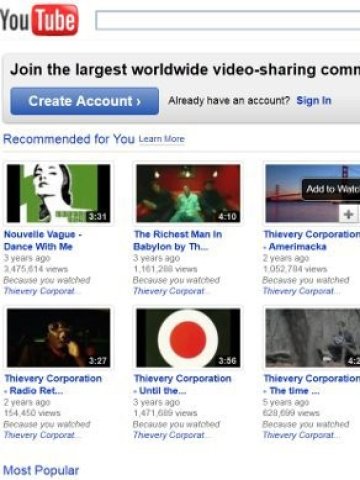Open title Thievery Corporation - The time ...
Screen dimensions: 360x480
pyautogui.click(x=312, y=384)
